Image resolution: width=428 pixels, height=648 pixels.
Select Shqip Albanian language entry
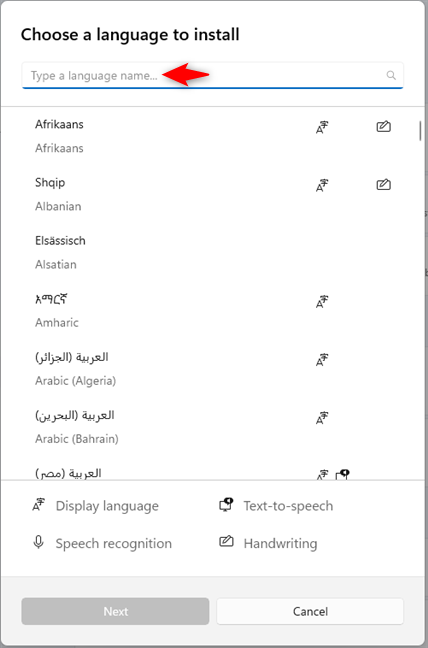[x=210, y=194]
